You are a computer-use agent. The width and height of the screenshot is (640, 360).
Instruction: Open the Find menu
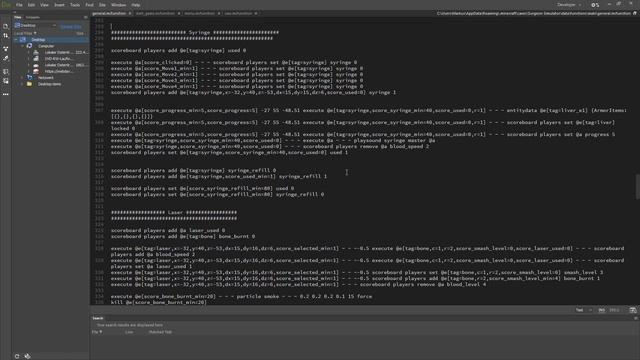89,5
